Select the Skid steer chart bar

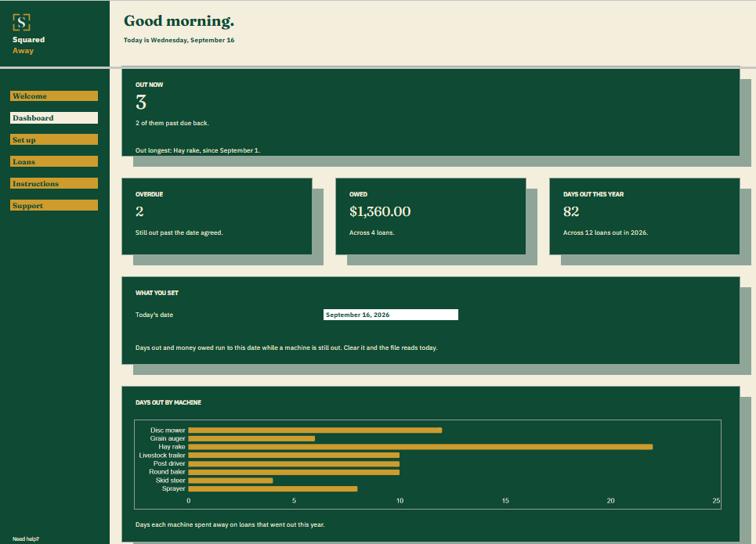click(x=230, y=481)
